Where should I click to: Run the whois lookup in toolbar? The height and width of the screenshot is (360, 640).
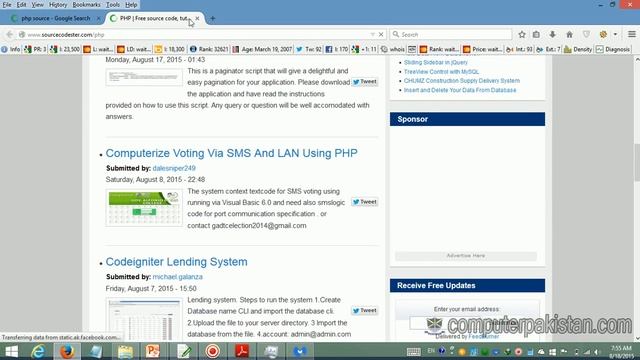393,49
